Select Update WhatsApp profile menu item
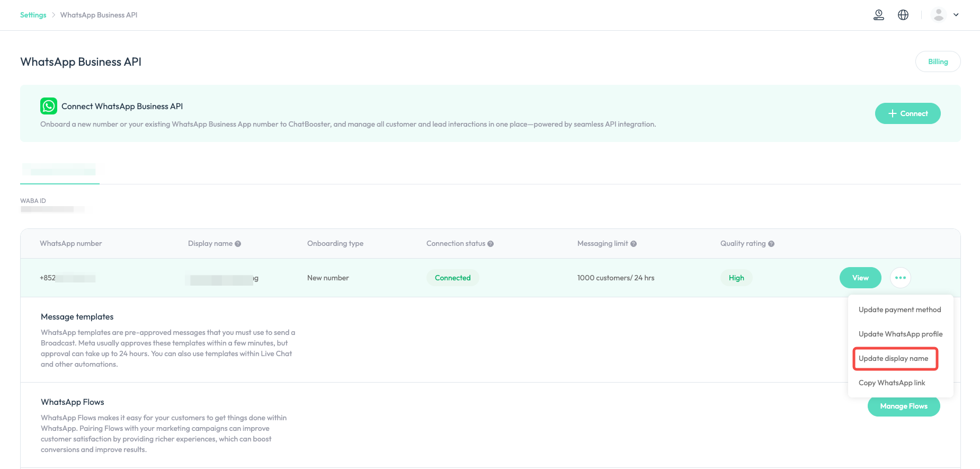This screenshot has height=469, width=980. click(x=901, y=334)
